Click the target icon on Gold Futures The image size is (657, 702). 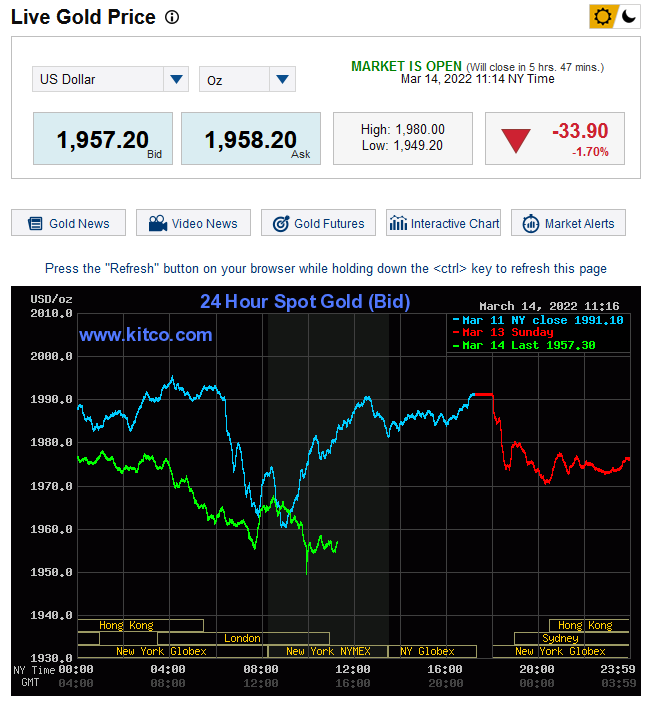click(281, 223)
